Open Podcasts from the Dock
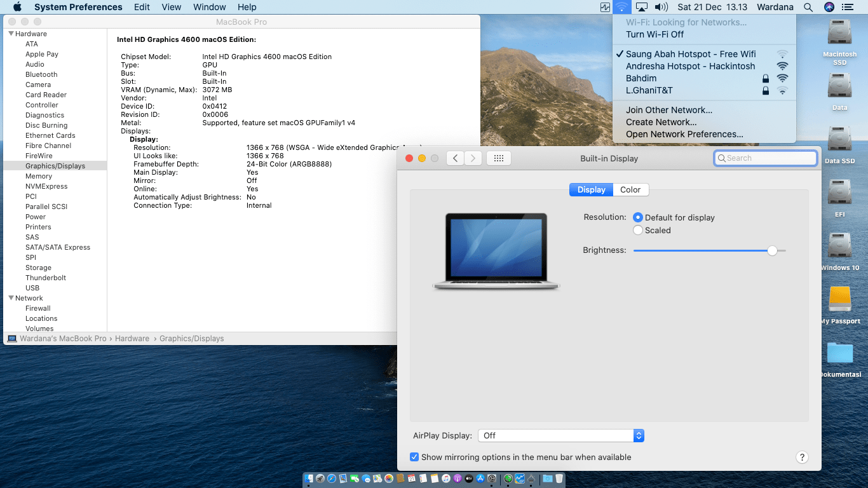This screenshot has height=488, width=868. point(458,478)
